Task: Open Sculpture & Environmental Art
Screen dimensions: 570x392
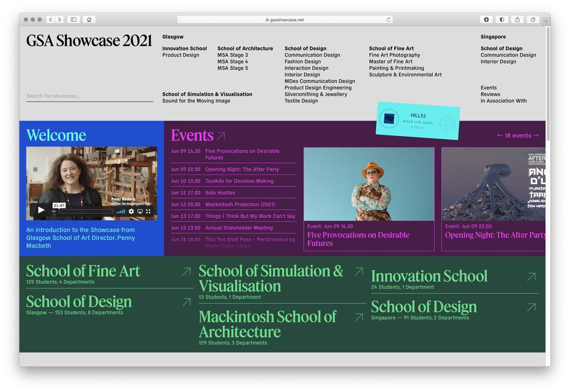Action: tap(405, 75)
